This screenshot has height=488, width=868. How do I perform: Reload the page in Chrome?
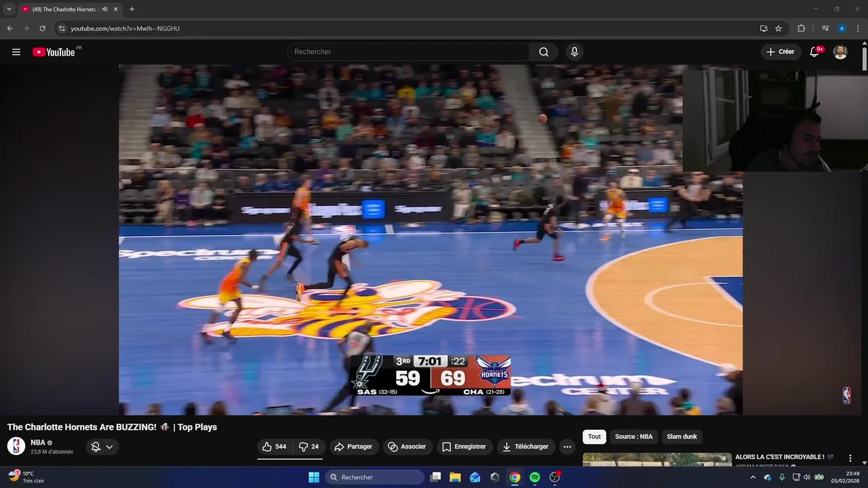pyautogui.click(x=42, y=28)
